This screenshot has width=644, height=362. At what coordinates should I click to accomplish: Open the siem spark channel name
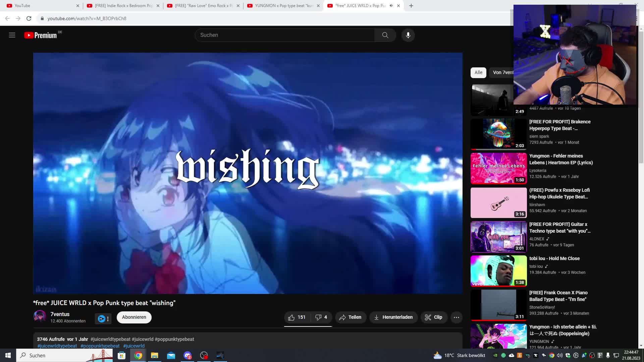[539, 136]
